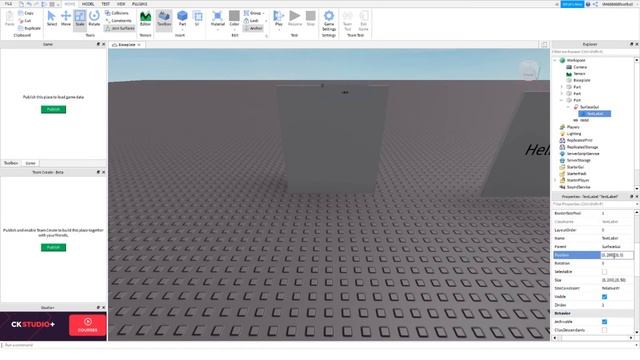This screenshot has height=360, width=640.
Task: Select Terrain in the Explorer tree
Action: (x=579, y=74)
